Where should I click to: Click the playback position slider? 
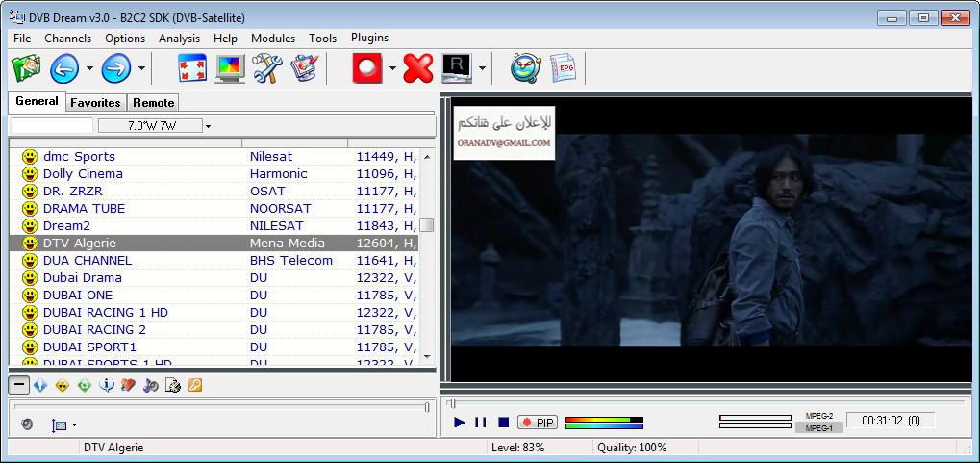coord(706,403)
